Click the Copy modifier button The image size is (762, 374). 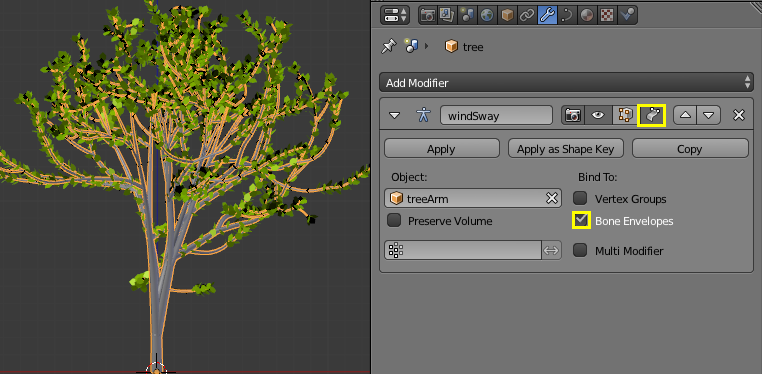coord(690,149)
